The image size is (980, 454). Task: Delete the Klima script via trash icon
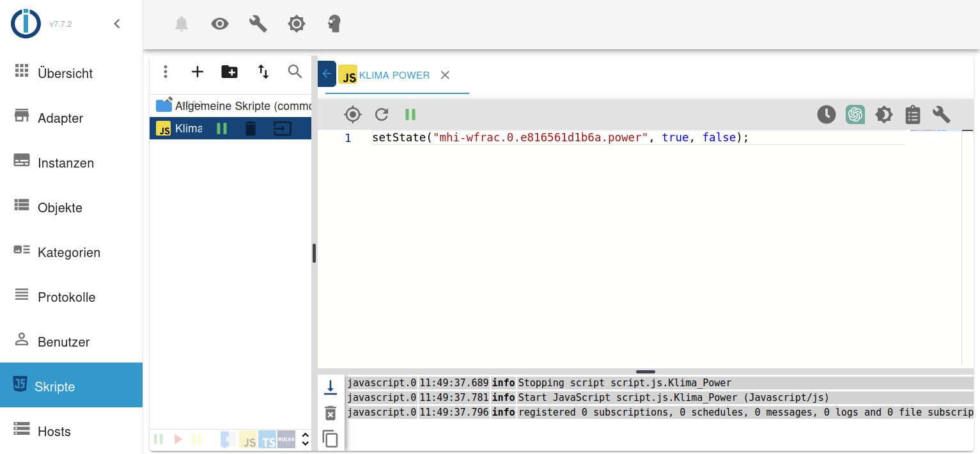click(251, 129)
